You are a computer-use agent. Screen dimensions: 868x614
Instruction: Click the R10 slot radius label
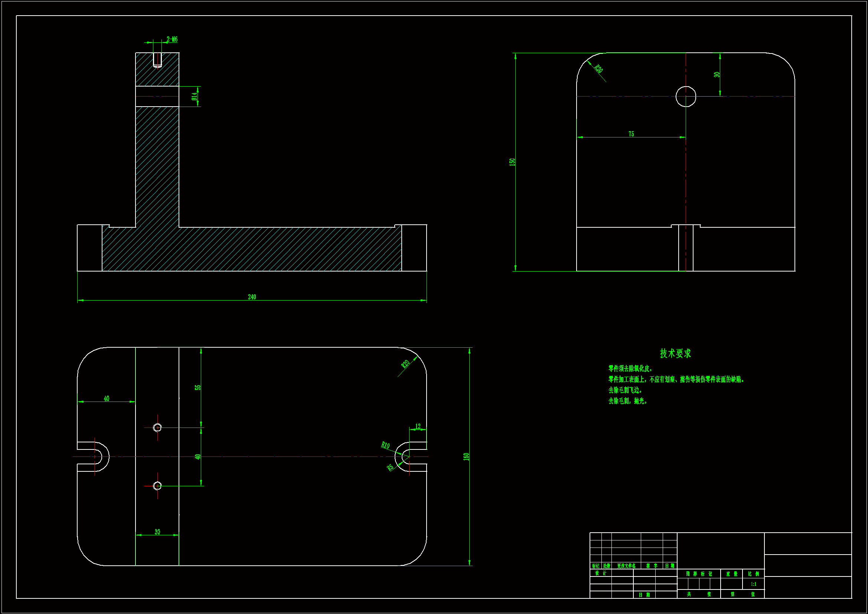385,445
